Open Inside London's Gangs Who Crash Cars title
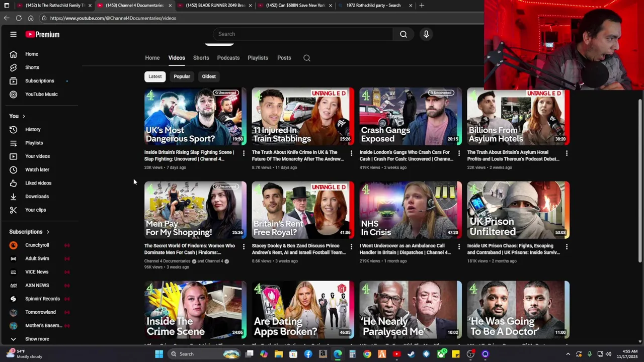The height and width of the screenshot is (362, 644). click(407, 155)
